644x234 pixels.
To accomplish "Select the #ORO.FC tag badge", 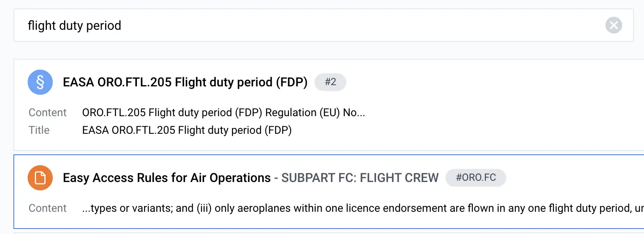I will tap(476, 178).
